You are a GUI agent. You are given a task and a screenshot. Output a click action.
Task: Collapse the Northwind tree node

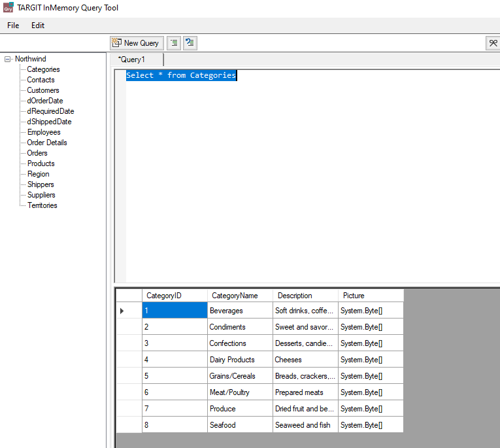click(7, 59)
